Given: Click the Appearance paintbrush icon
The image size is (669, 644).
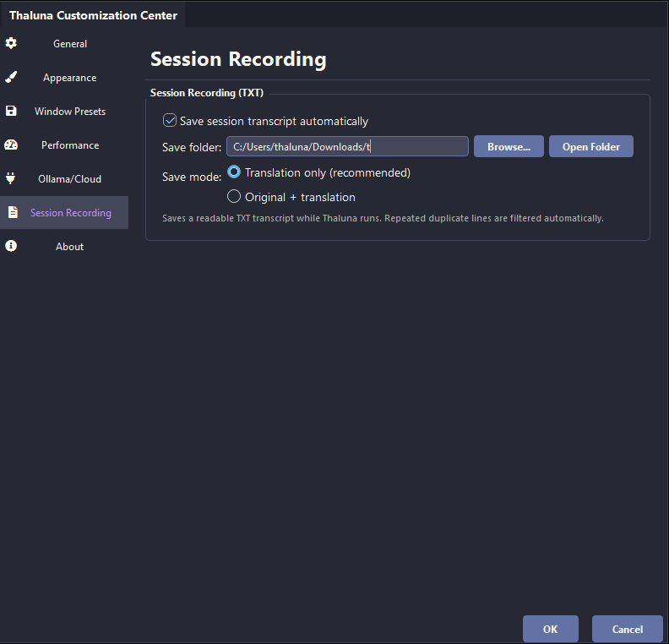Looking at the screenshot, I should tap(11, 77).
